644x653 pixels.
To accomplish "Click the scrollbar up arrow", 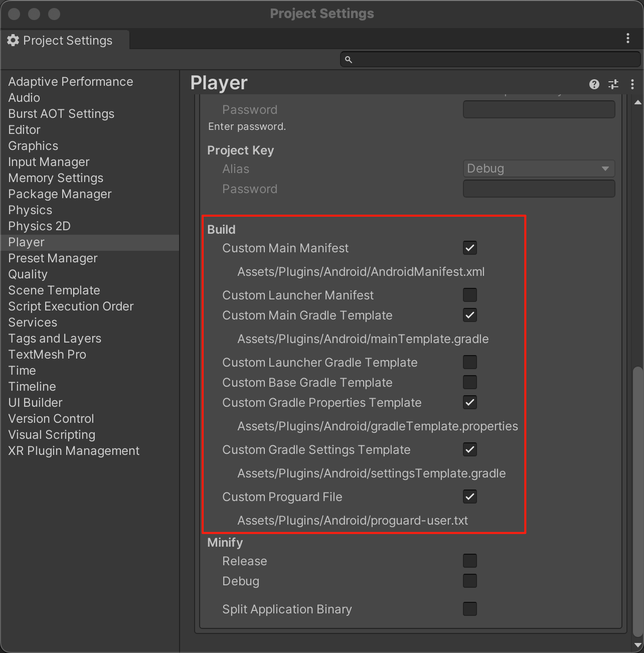I will point(638,102).
